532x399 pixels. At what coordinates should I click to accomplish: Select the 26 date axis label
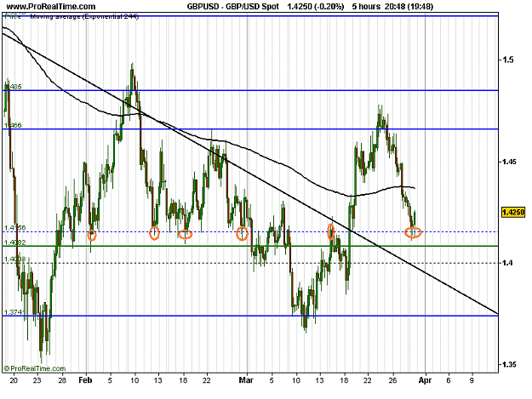point(393,380)
